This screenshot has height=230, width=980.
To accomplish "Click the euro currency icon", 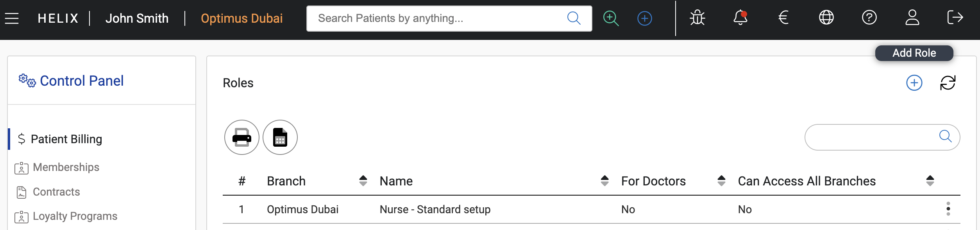I will coord(783,18).
